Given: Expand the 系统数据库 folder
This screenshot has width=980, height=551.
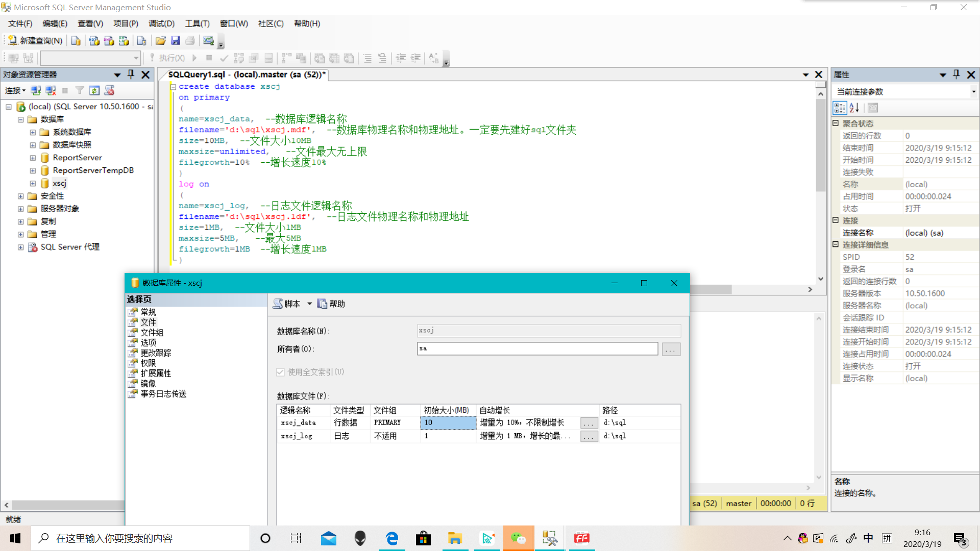Looking at the screenshot, I should pyautogui.click(x=33, y=132).
